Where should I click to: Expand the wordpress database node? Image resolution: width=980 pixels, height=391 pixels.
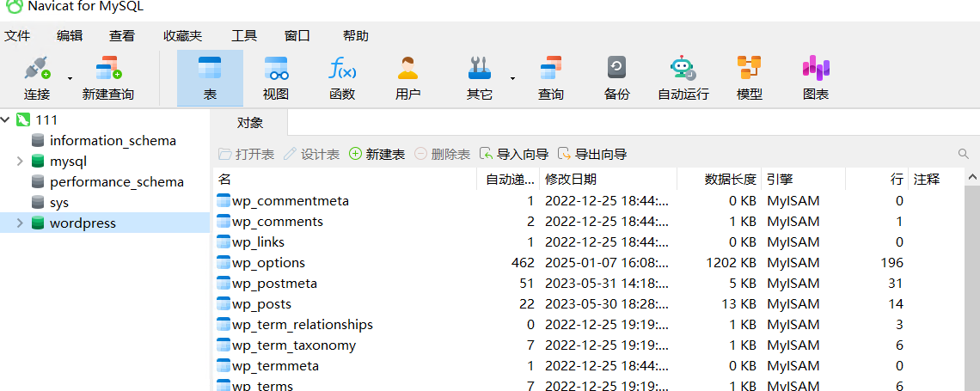(x=20, y=223)
